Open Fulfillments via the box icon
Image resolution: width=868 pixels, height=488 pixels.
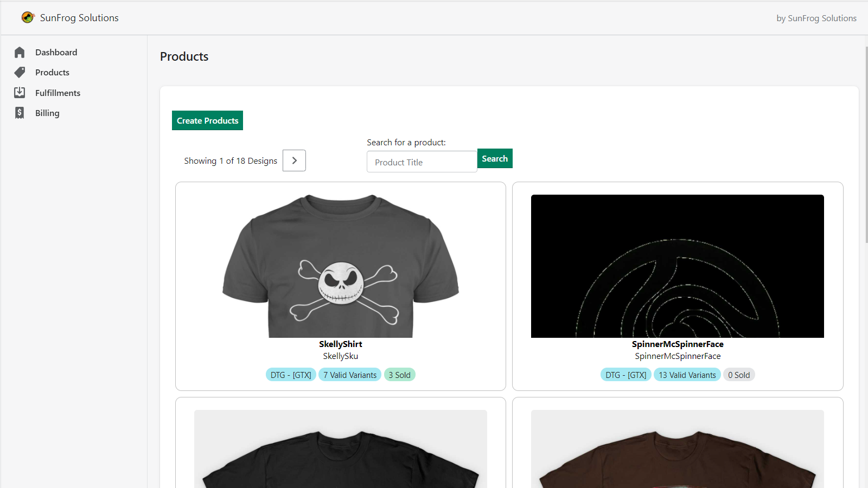(20, 92)
